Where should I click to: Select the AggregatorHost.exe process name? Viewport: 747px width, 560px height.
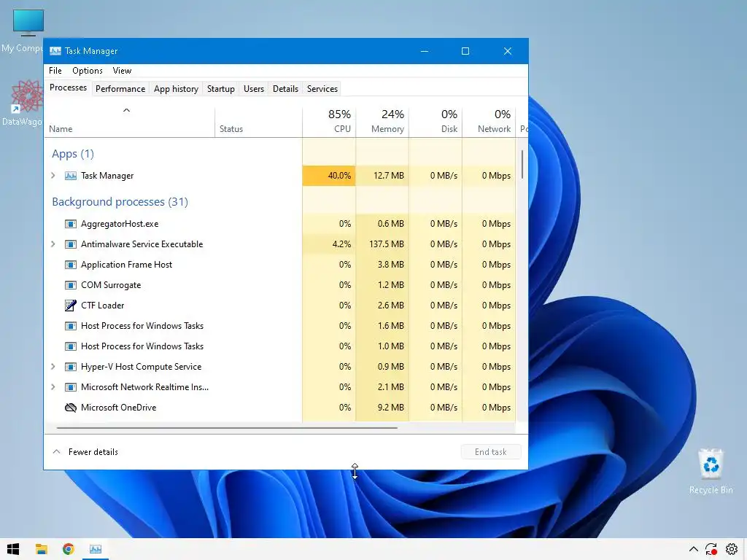pos(120,224)
